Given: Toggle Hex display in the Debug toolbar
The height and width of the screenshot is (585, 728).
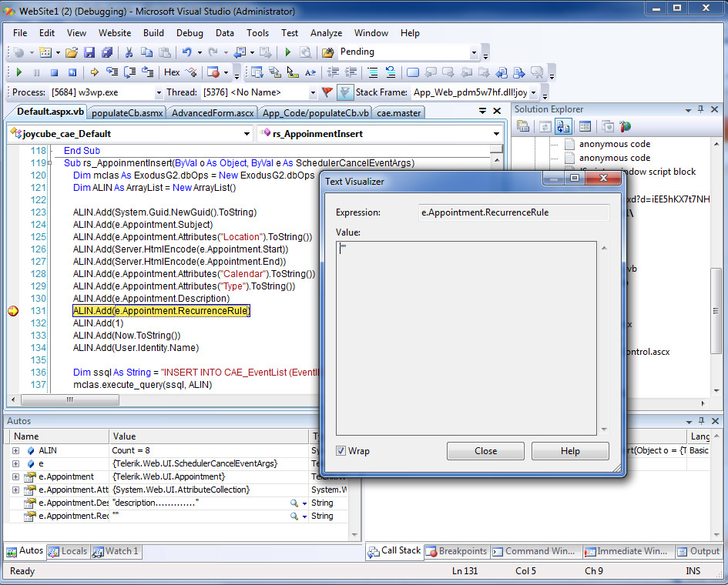Looking at the screenshot, I should pos(172,72).
